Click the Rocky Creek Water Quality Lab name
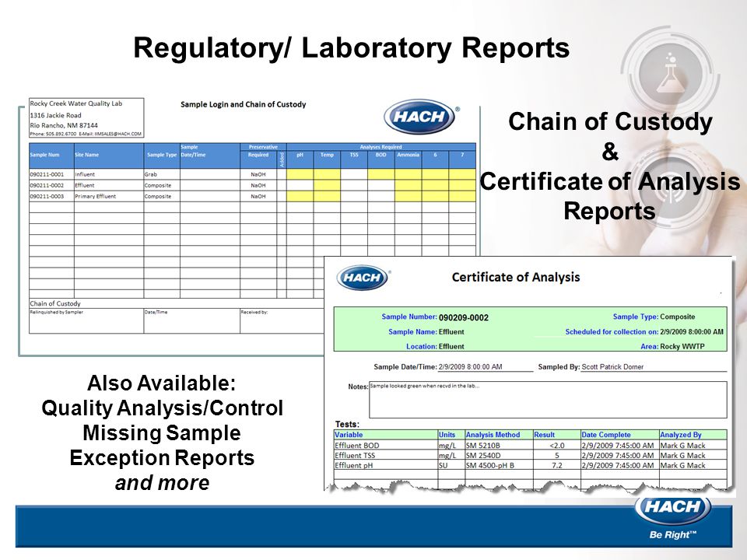Viewport: 747px width, 560px height. tap(76, 103)
